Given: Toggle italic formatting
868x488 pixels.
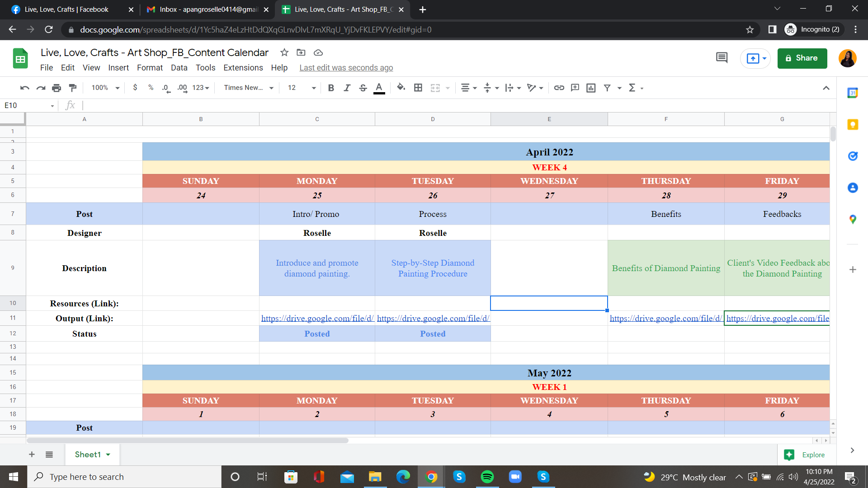Looking at the screenshot, I should (x=347, y=88).
